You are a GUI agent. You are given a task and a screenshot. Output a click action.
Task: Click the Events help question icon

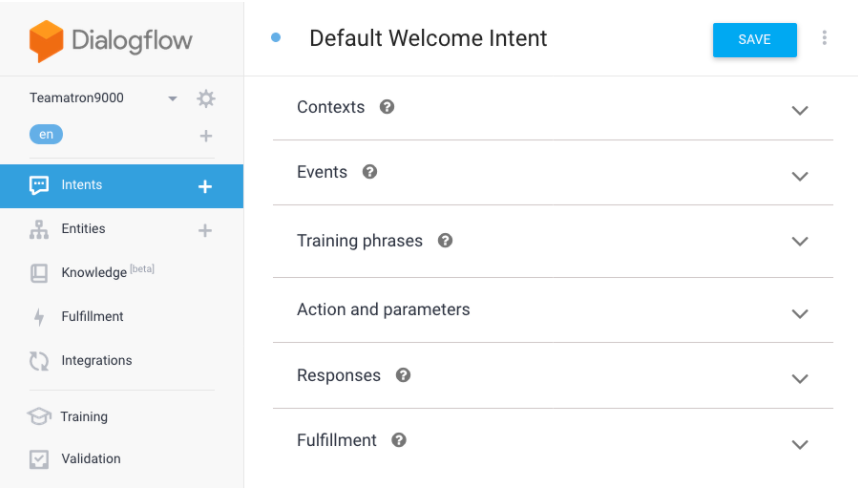[369, 172]
